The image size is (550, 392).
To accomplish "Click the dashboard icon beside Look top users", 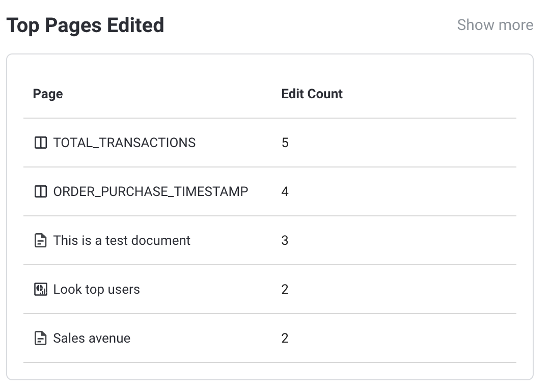I will click(40, 290).
